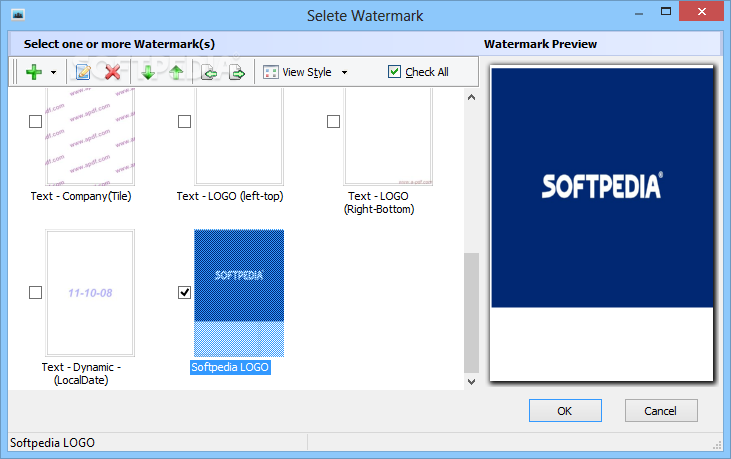Click the Text - Company(Tile) label
This screenshot has width=731, height=459.
click(81, 196)
